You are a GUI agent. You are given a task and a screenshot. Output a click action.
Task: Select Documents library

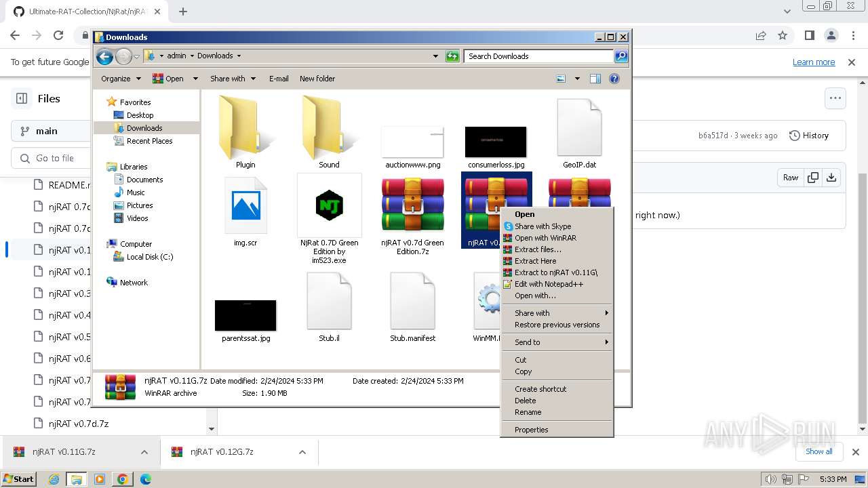point(138,180)
